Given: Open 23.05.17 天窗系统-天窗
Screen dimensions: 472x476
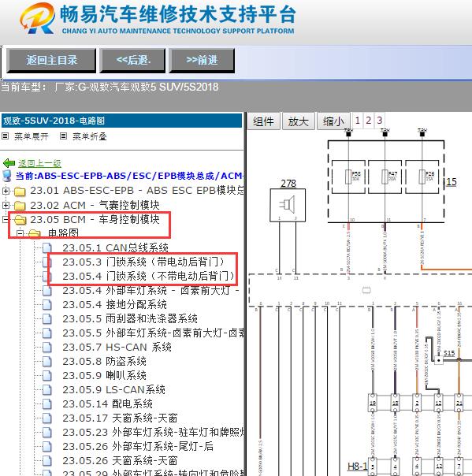Looking at the screenshot, I should (x=120, y=418).
